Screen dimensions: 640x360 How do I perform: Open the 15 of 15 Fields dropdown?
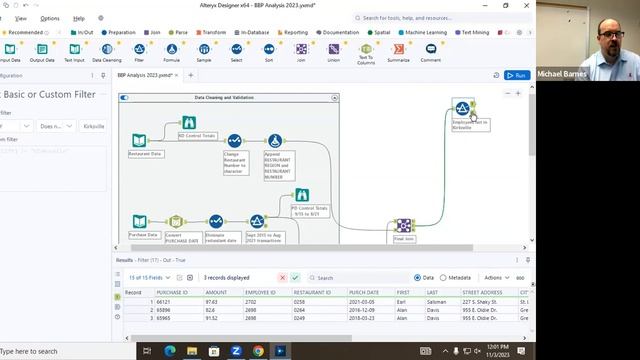(x=149, y=278)
